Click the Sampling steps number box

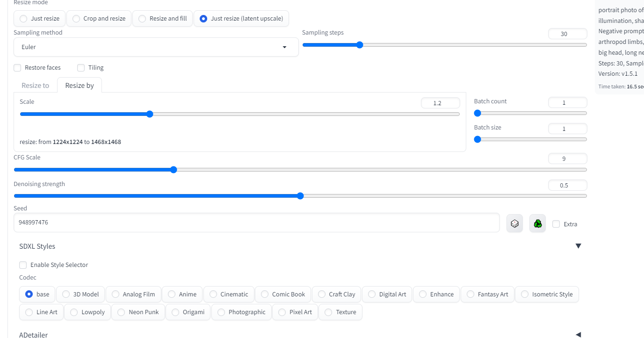pos(567,34)
